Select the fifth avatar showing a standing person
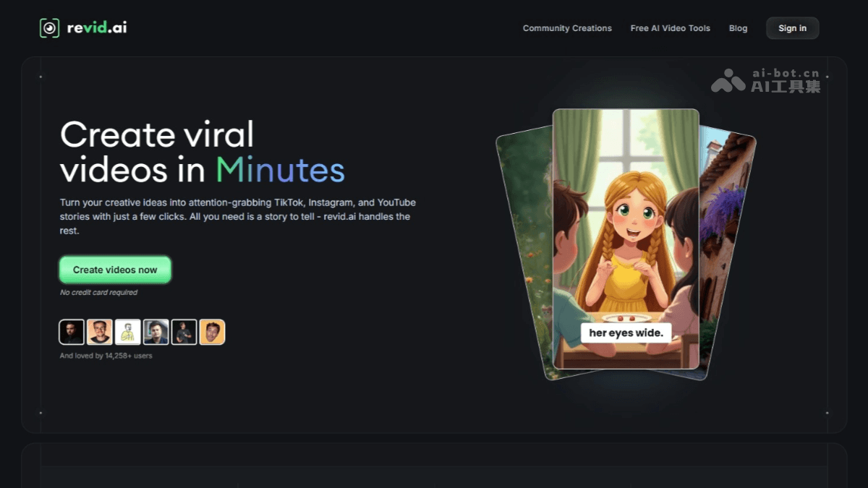The image size is (868, 488). 184,332
